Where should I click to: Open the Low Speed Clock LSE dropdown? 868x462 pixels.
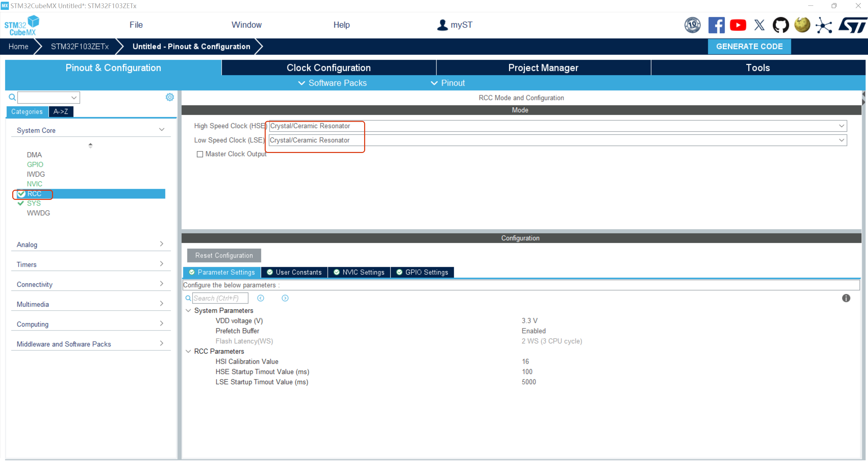[841, 140]
